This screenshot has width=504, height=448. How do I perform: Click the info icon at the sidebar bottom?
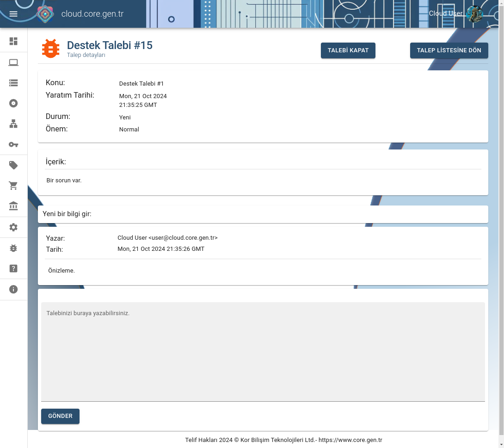[13, 289]
